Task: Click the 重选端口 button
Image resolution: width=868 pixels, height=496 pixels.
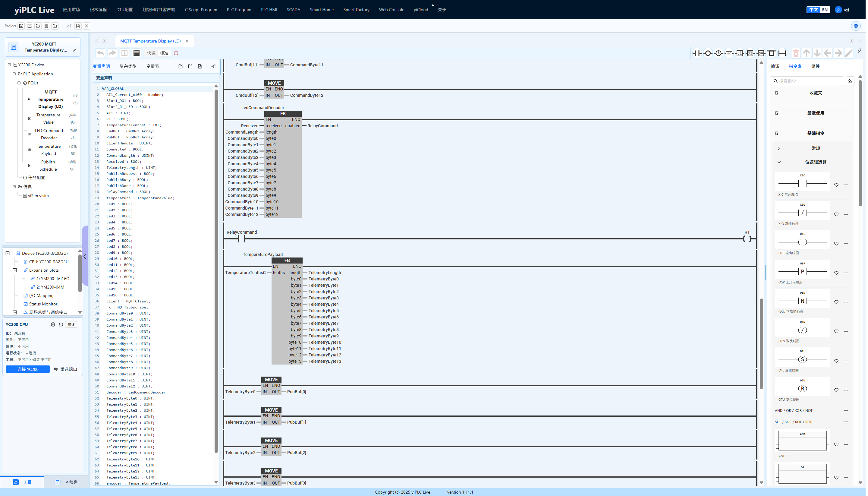Action: pyautogui.click(x=65, y=369)
